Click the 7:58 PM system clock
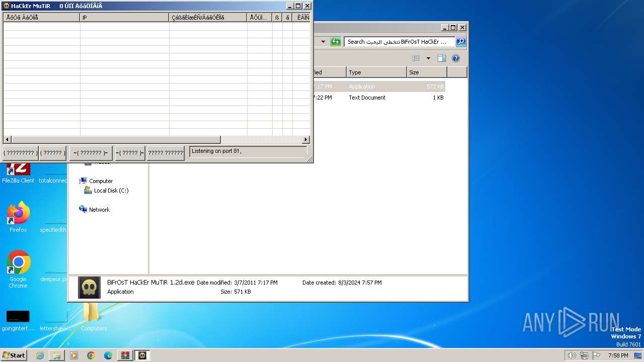Screen dimensions: 644x362 [x=618, y=355]
